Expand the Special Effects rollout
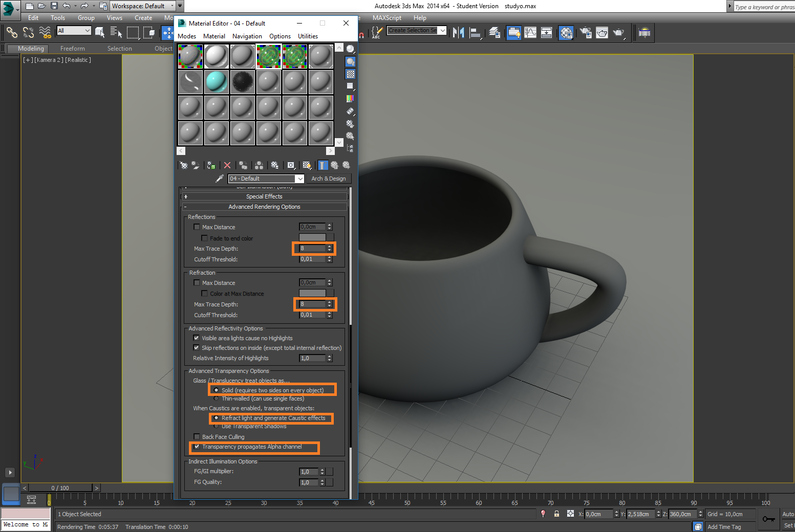This screenshot has width=795, height=532. tap(264, 196)
